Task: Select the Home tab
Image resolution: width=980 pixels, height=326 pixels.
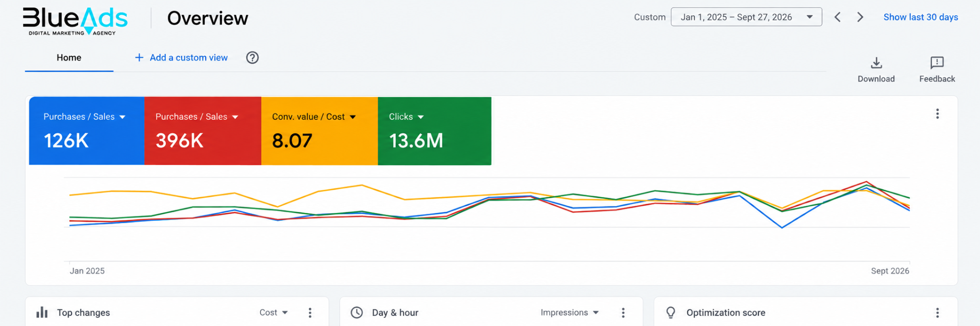Action: (69, 58)
